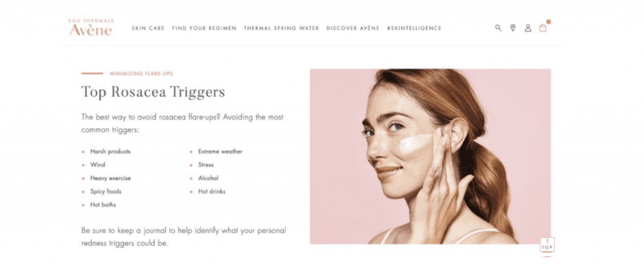Click the Extreme weather list item

click(x=220, y=152)
